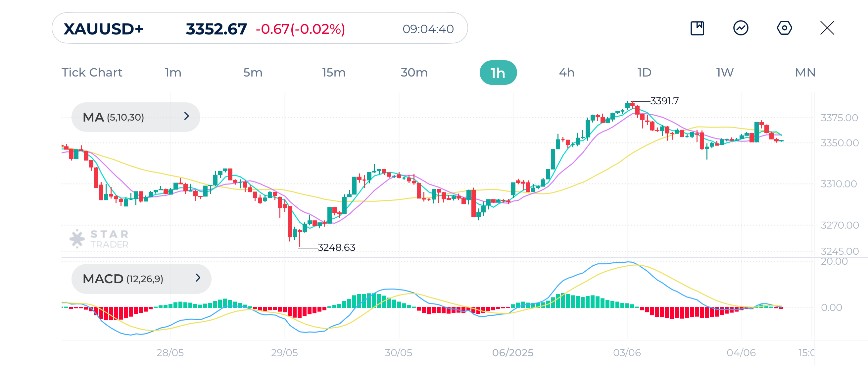Select the 1m timeframe
The image size is (868, 374).
[172, 72]
